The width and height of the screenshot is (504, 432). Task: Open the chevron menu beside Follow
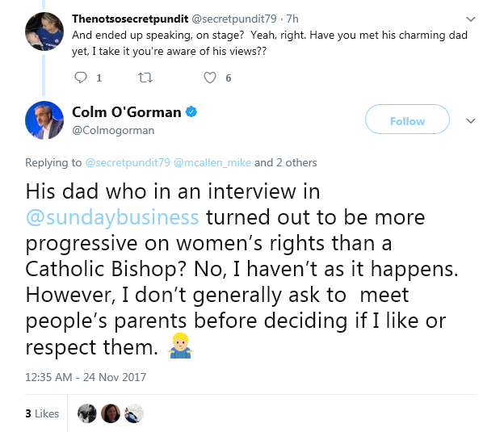(x=471, y=121)
